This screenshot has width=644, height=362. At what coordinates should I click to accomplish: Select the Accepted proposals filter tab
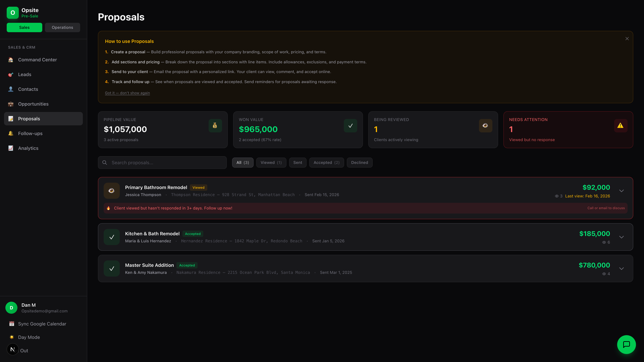(326, 162)
